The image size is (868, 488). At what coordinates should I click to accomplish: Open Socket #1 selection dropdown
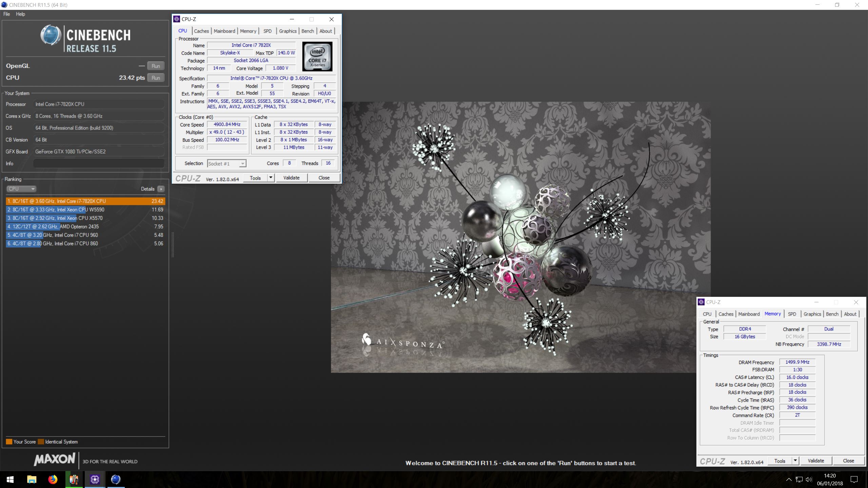coord(226,164)
